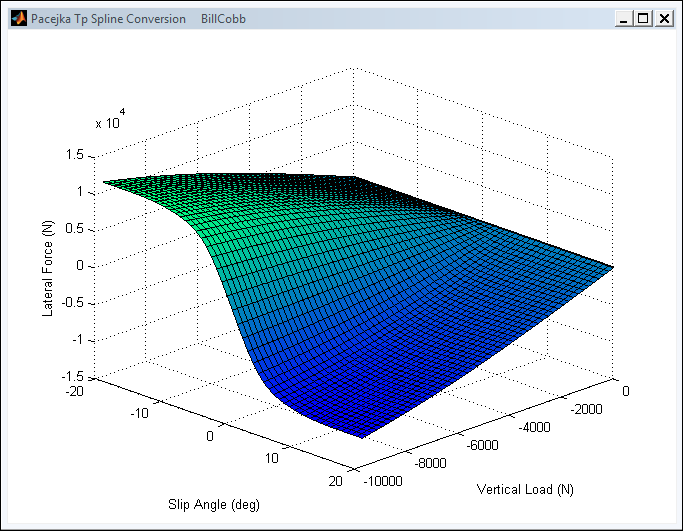Select the blue-green 3D surface plot
The image size is (683, 531).
coord(357,305)
